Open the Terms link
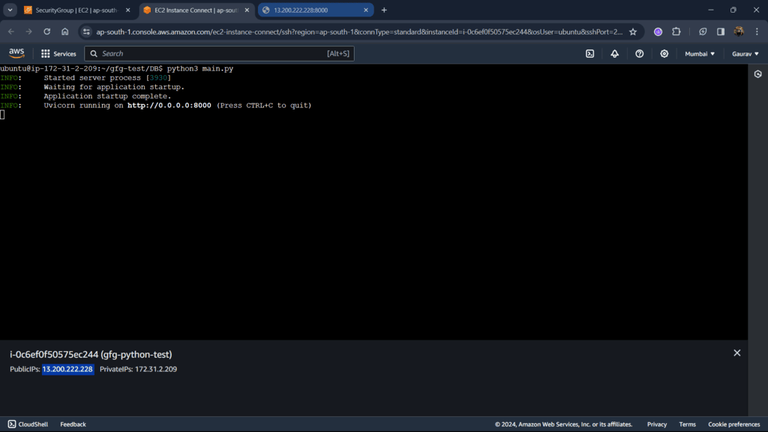The image size is (768, 432). point(687,424)
